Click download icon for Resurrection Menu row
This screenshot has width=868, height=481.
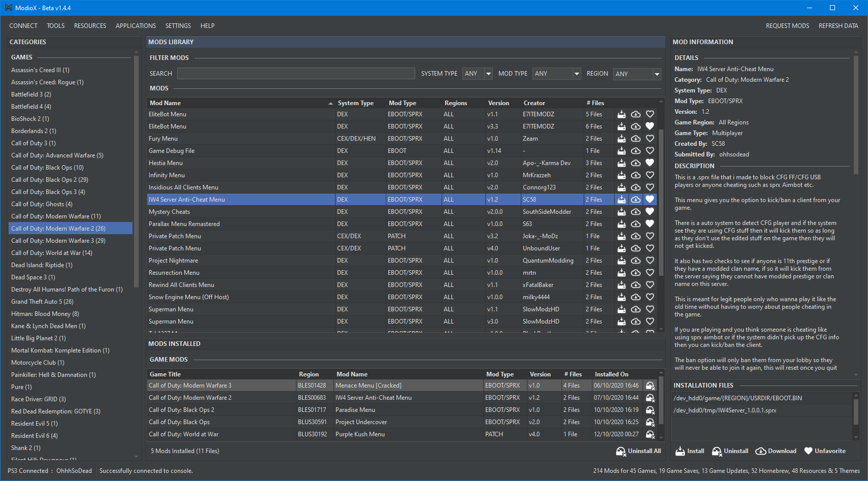click(x=636, y=273)
